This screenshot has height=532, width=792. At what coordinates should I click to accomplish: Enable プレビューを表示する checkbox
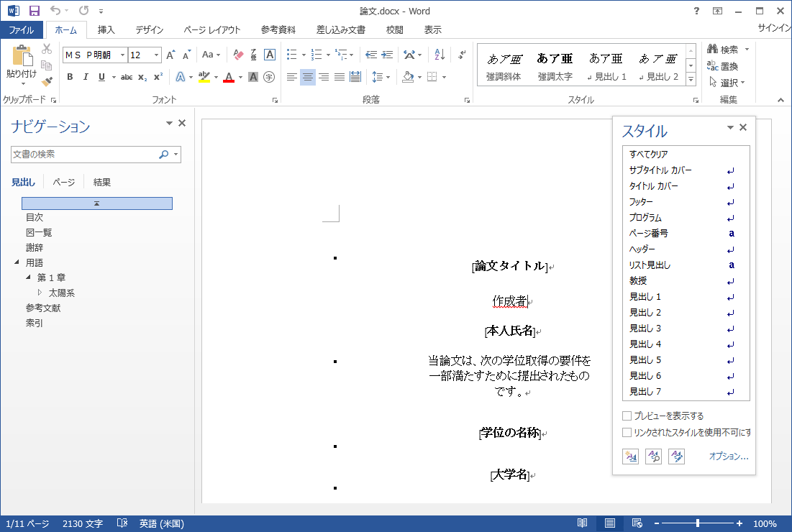click(x=627, y=416)
